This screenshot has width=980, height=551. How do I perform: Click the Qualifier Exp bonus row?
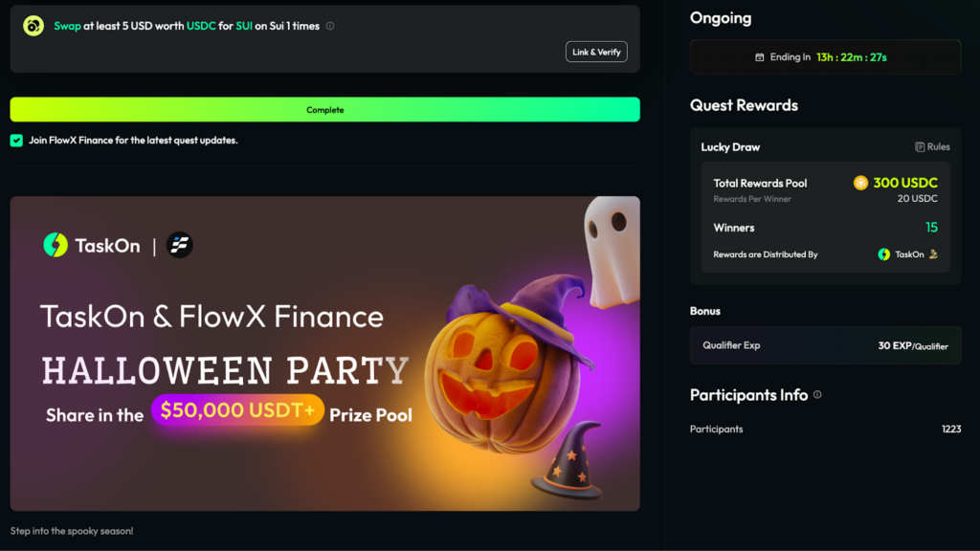point(825,345)
